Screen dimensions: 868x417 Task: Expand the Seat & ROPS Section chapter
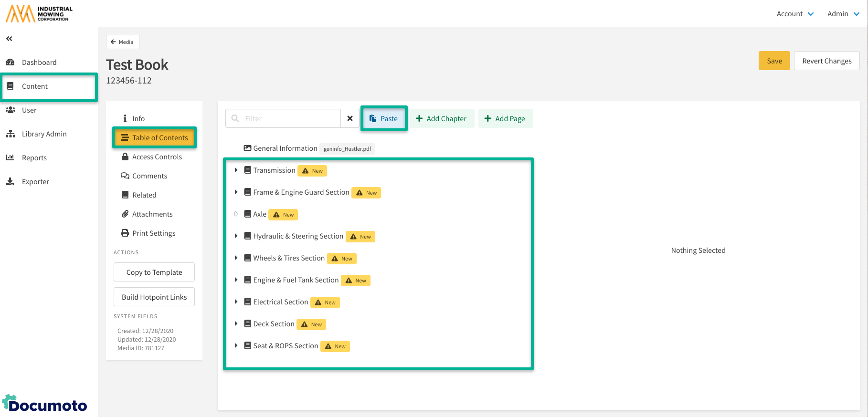(236, 346)
